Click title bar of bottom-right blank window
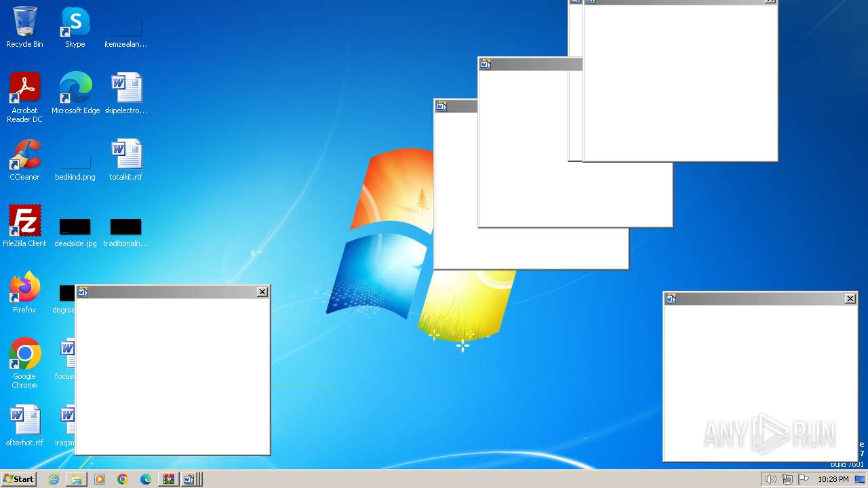 pos(760,299)
